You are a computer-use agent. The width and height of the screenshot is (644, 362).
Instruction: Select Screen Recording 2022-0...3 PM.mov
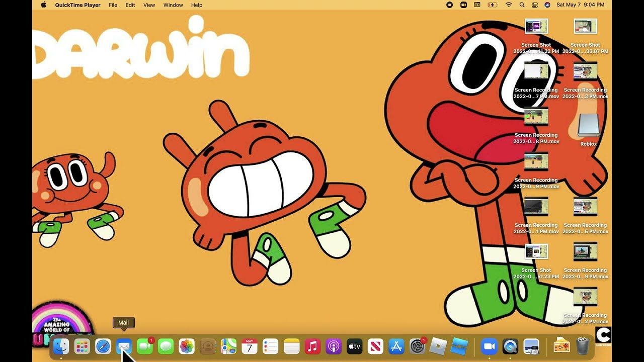click(x=586, y=81)
